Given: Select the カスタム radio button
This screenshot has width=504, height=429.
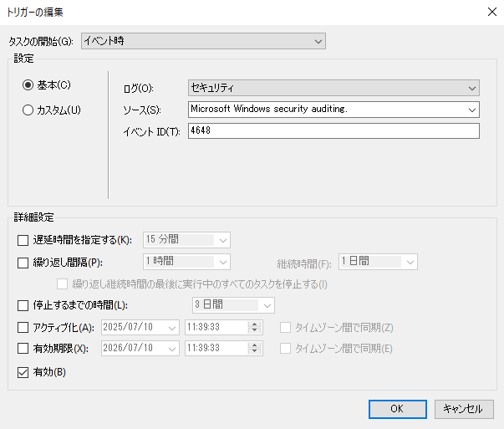Looking at the screenshot, I should click(x=28, y=110).
